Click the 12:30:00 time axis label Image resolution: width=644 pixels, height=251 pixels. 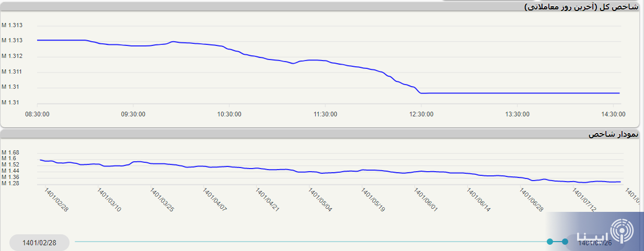(421, 114)
